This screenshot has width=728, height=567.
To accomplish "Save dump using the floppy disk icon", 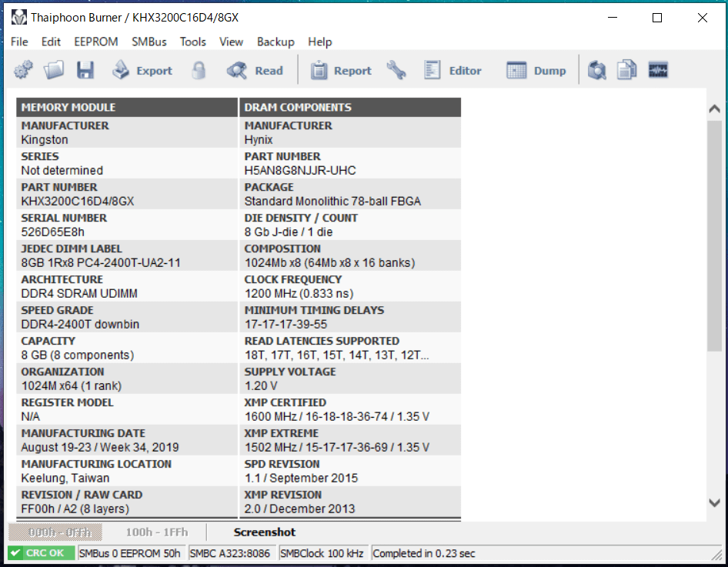I will pos(85,71).
